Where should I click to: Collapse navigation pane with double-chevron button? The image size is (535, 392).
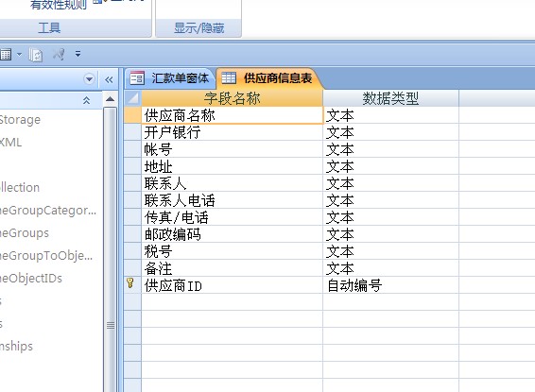(109, 79)
